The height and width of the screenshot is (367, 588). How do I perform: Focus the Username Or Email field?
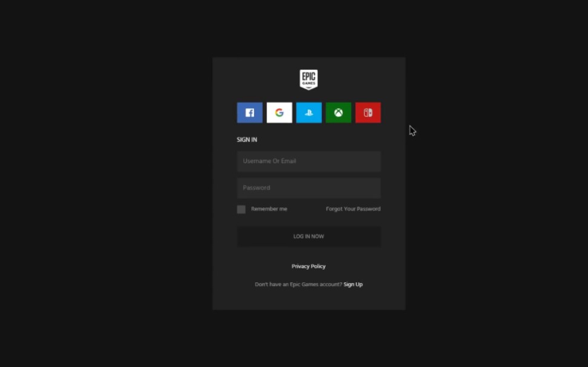tap(309, 161)
